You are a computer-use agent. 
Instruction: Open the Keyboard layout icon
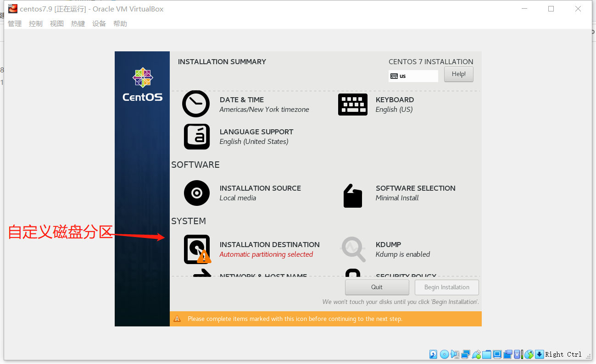click(353, 105)
